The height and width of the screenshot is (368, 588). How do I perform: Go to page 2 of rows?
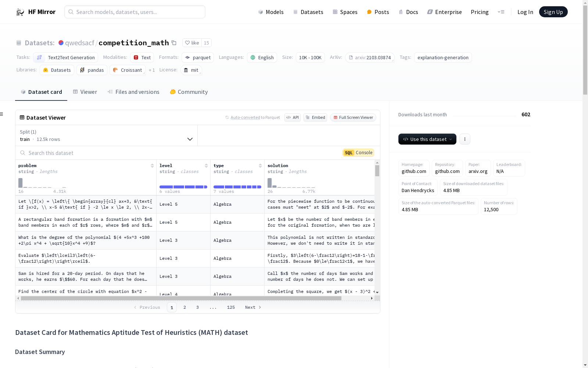click(184, 307)
